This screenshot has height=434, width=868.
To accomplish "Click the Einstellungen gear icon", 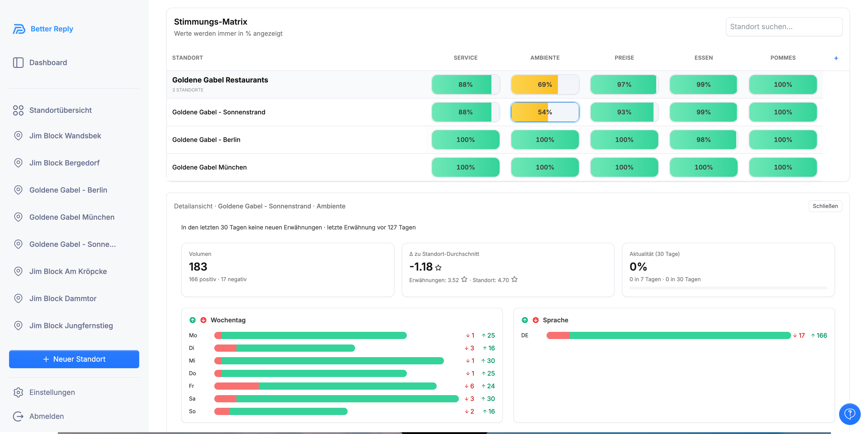I will point(18,392).
